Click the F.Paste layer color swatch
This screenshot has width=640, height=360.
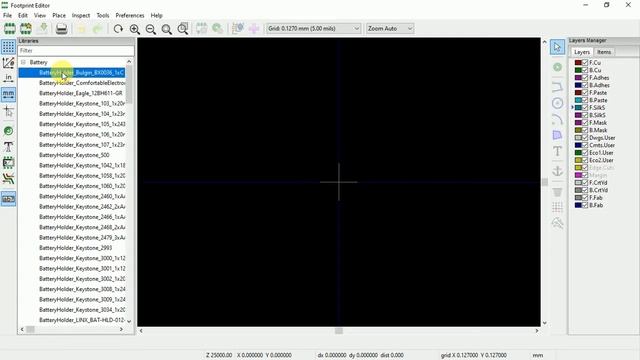click(x=578, y=93)
